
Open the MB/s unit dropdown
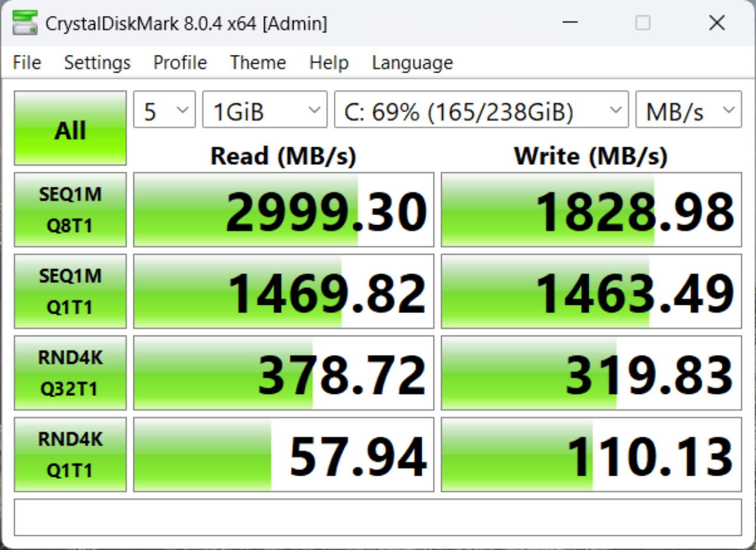click(689, 109)
